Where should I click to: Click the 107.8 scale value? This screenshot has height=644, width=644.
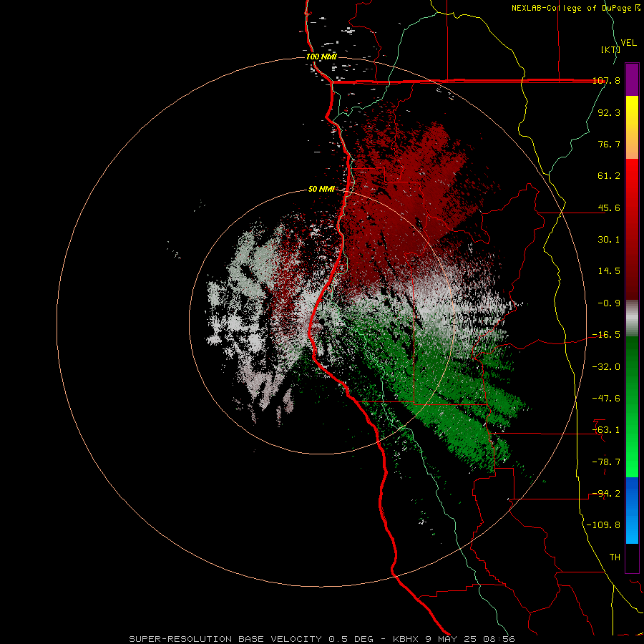click(x=607, y=80)
